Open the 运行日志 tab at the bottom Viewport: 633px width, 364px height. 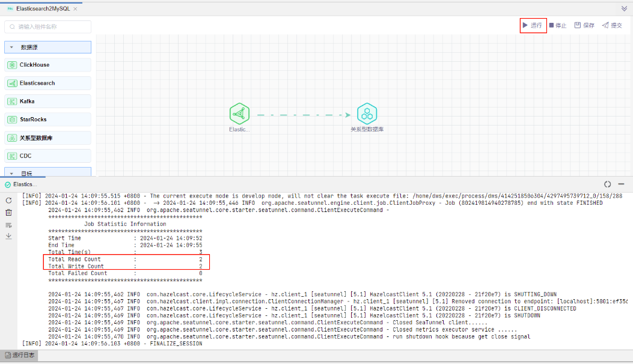coord(19,355)
